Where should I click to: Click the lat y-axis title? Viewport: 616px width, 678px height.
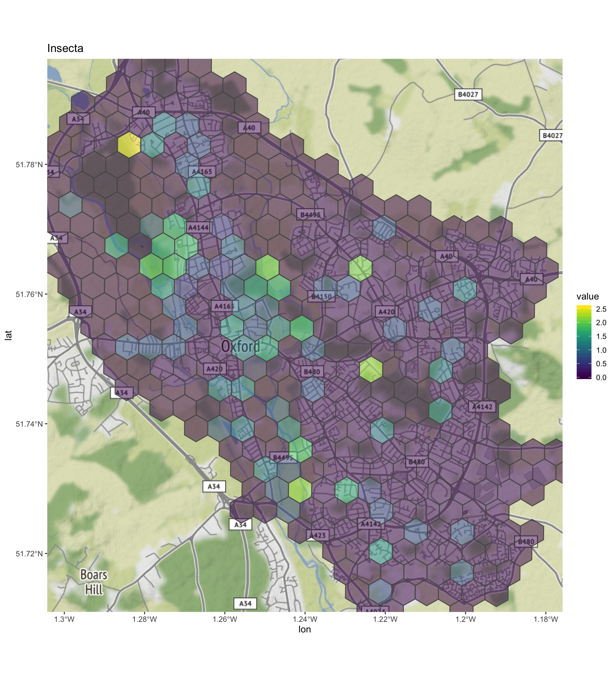point(8,335)
